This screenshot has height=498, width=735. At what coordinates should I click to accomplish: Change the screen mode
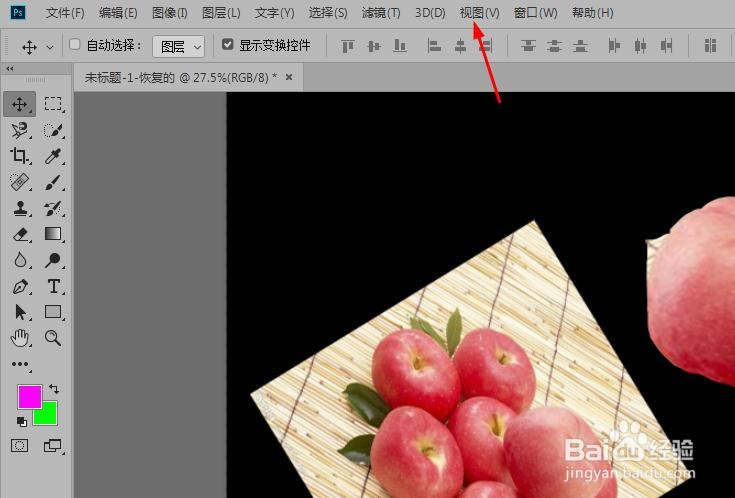52,445
